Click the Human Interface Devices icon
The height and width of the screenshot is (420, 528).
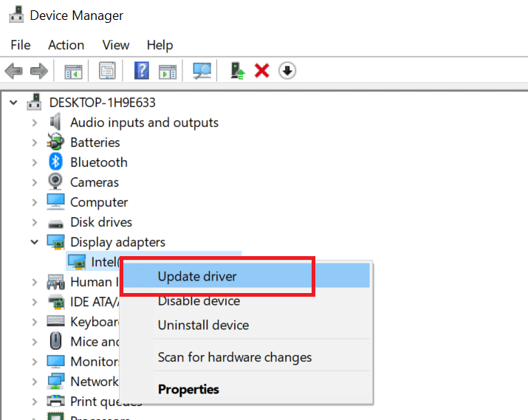(55, 282)
